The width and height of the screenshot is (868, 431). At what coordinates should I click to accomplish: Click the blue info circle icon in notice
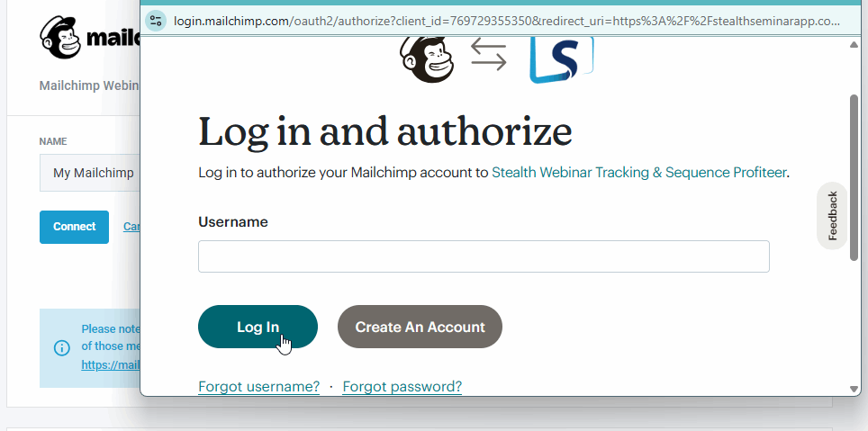click(61, 348)
